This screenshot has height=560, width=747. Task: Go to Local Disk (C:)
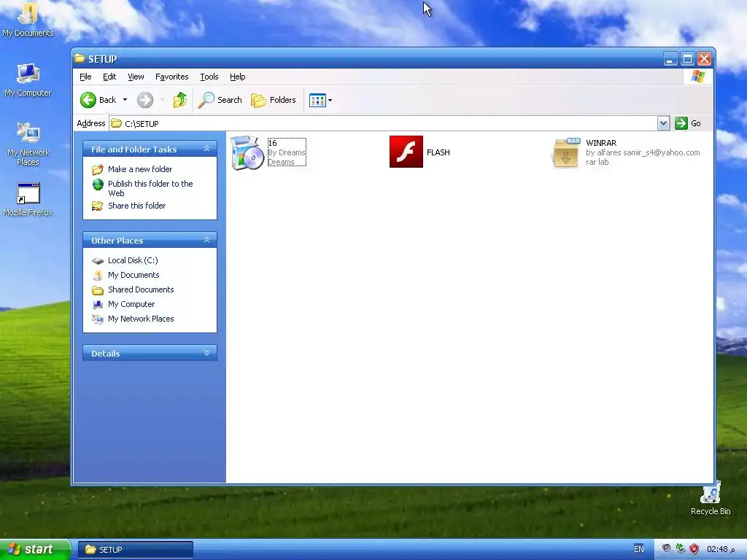pos(133,260)
